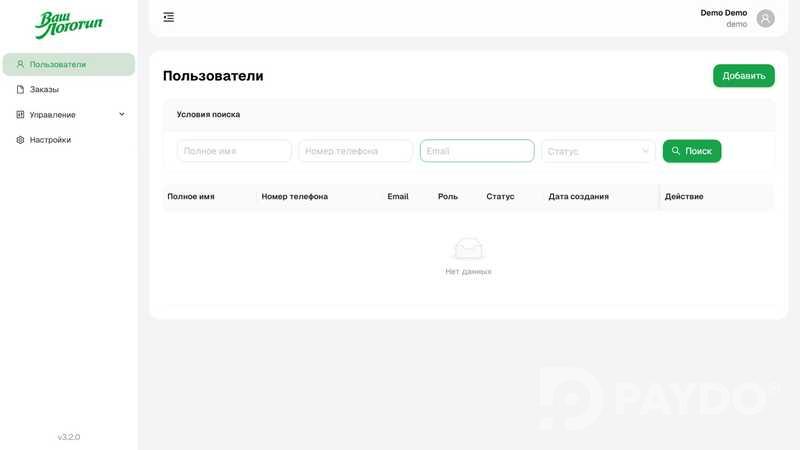Click the Пользователи page title
This screenshot has height=450, width=800.
213,76
